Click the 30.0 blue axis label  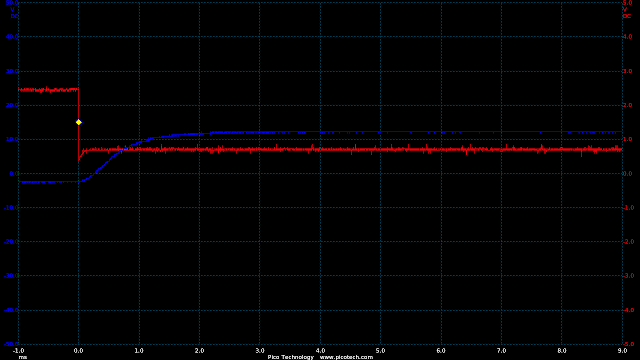pyautogui.click(x=12, y=71)
